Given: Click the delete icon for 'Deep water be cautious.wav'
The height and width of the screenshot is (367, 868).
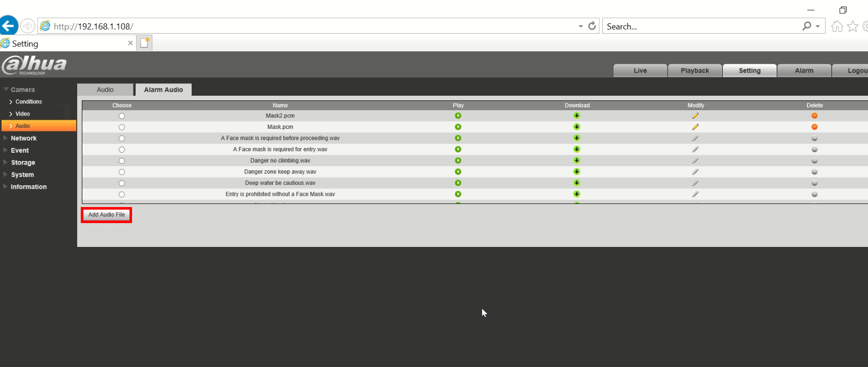Looking at the screenshot, I should (814, 183).
